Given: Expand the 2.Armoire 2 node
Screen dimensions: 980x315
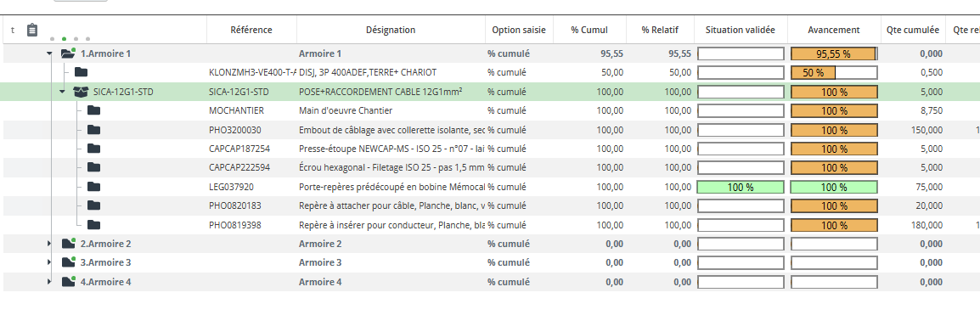Looking at the screenshot, I should click(x=49, y=244).
